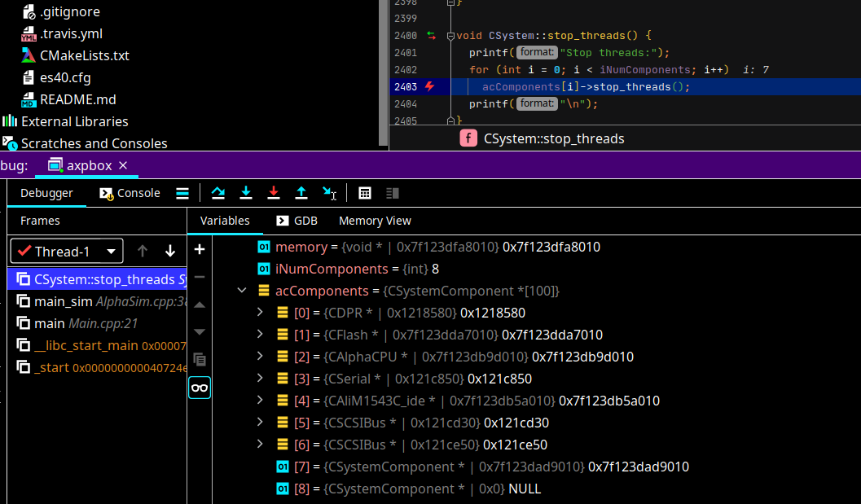Switch to the Debugger tab
Image resolution: width=861 pixels, height=504 pixels.
point(46,193)
